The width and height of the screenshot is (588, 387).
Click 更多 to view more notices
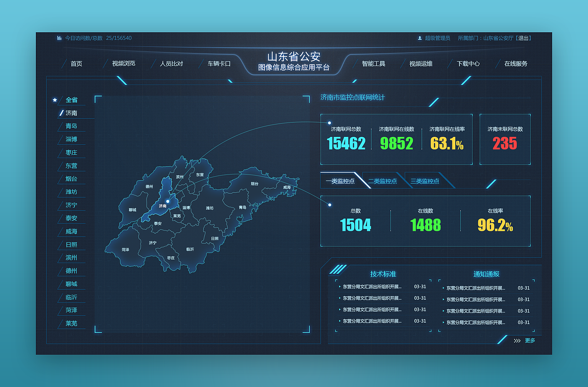click(530, 341)
